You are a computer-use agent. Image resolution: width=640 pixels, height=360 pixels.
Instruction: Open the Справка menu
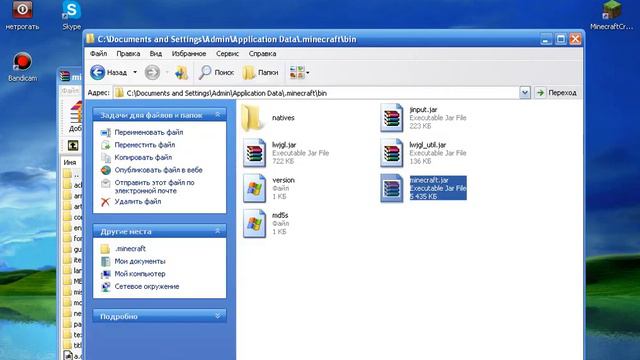coord(262,53)
